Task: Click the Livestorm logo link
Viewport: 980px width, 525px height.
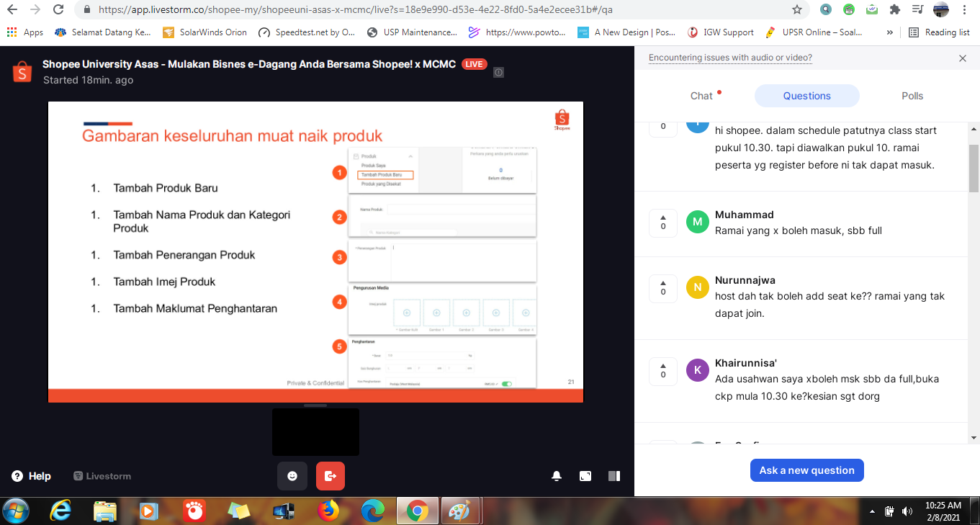Action: [102, 476]
